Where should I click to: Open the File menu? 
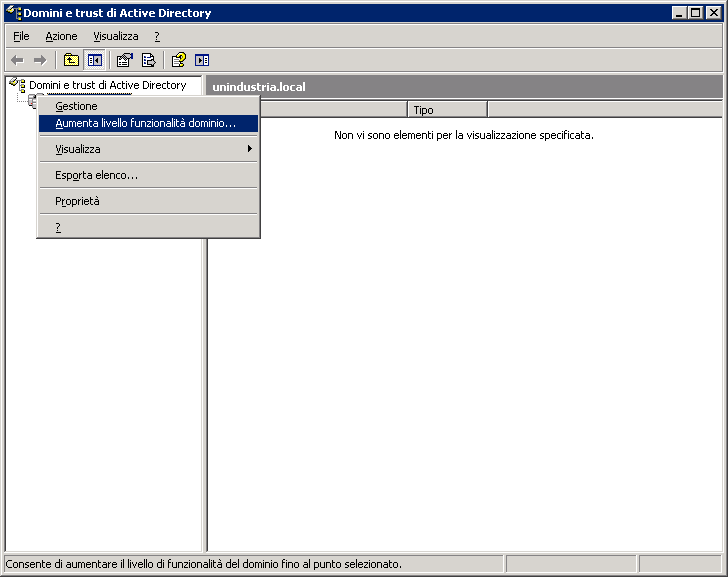(21, 36)
